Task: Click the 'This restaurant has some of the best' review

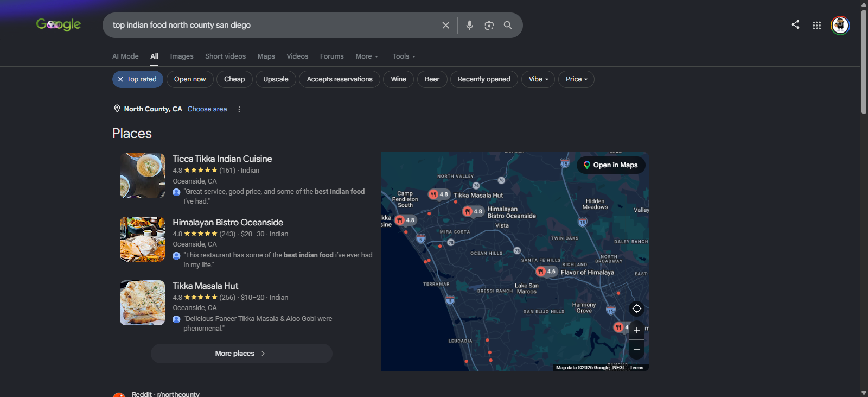Action: pos(278,260)
